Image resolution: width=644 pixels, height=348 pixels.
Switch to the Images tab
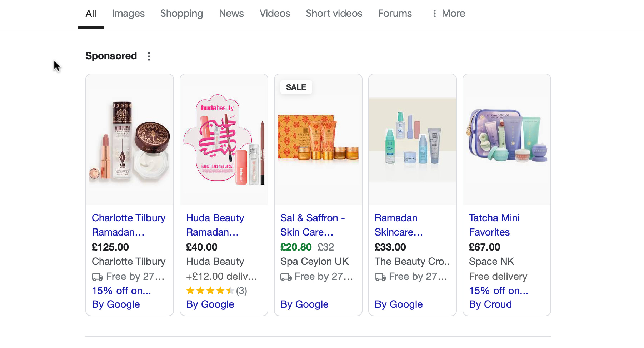128,14
